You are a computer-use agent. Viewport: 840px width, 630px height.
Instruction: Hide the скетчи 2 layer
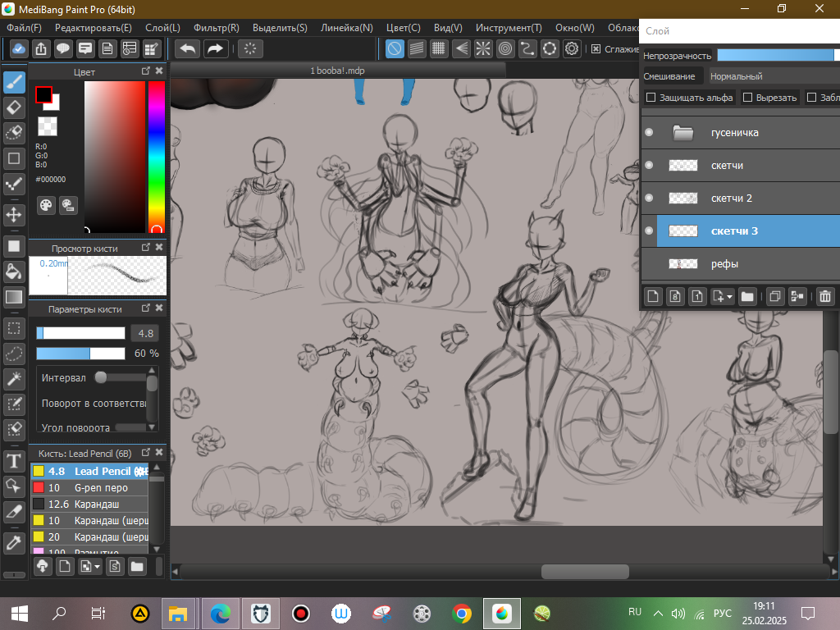point(649,199)
